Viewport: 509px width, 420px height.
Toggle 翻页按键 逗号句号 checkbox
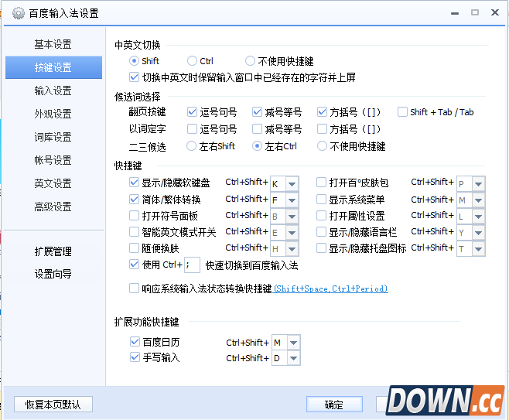point(192,112)
